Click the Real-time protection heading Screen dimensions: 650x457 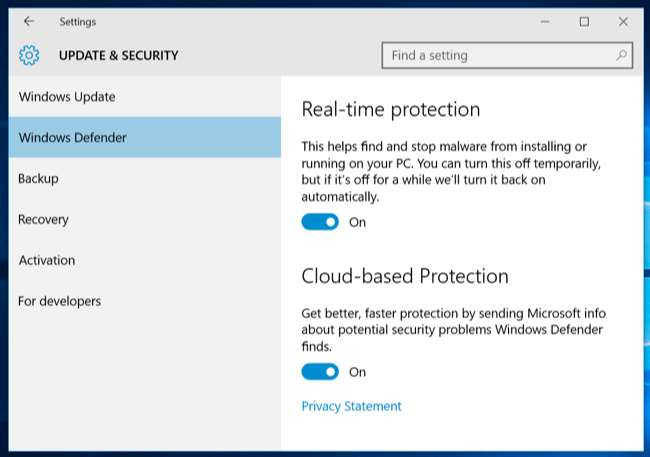click(x=391, y=109)
